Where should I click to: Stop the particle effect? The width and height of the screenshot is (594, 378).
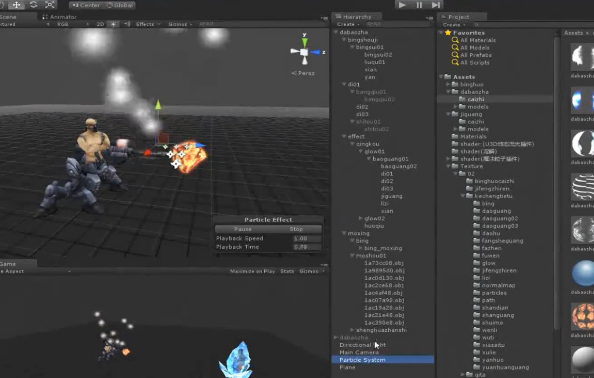click(296, 229)
